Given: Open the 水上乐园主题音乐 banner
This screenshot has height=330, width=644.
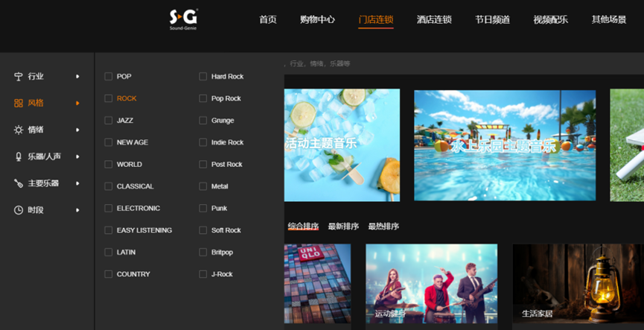Looking at the screenshot, I should [x=505, y=145].
